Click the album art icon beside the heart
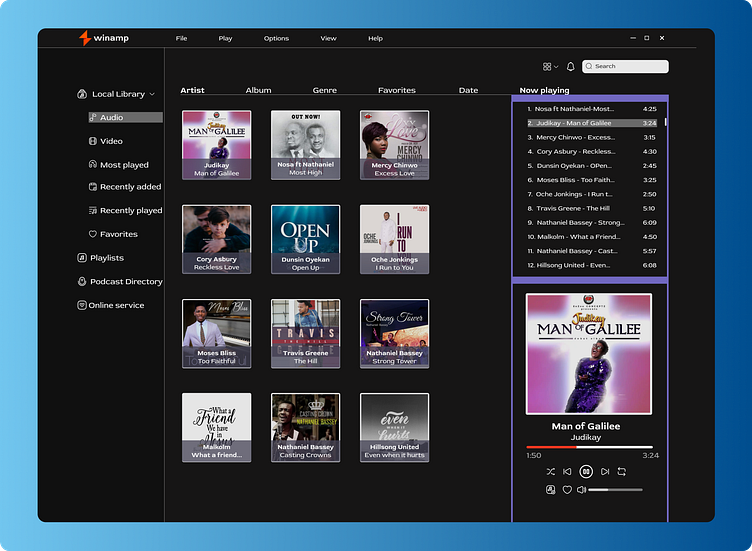This screenshot has width=752, height=551. tap(550, 490)
